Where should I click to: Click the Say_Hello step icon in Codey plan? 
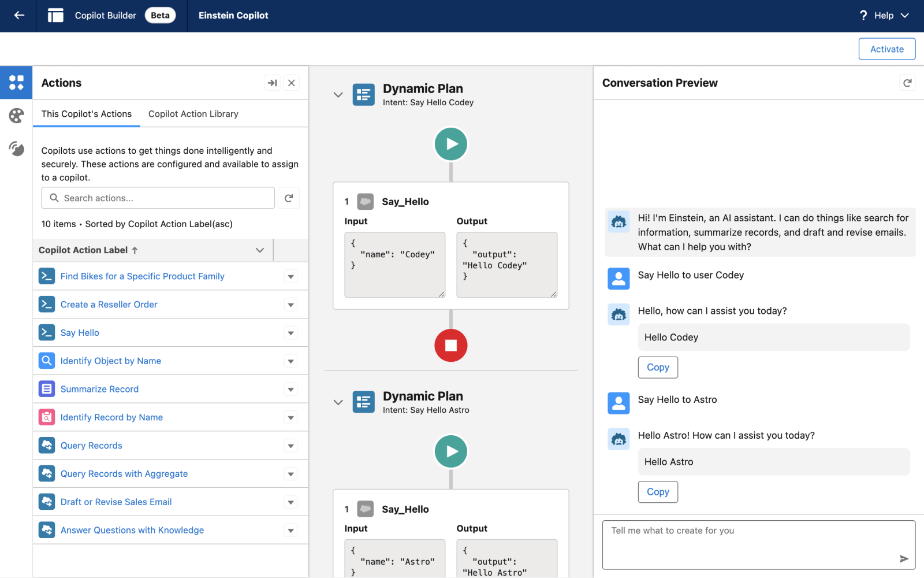click(365, 201)
